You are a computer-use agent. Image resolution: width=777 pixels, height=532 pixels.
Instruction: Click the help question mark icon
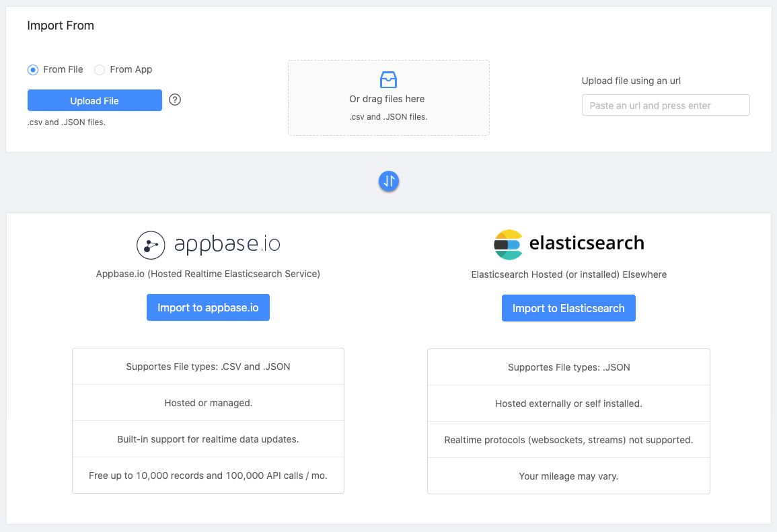175,100
